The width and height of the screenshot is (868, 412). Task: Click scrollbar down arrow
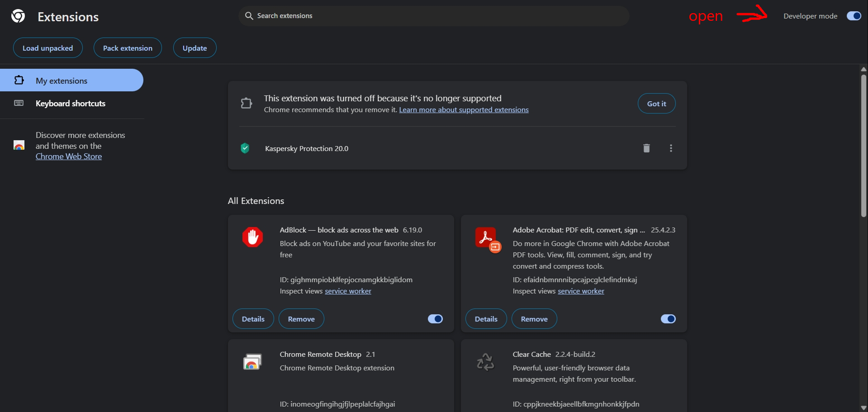point(863,408)
